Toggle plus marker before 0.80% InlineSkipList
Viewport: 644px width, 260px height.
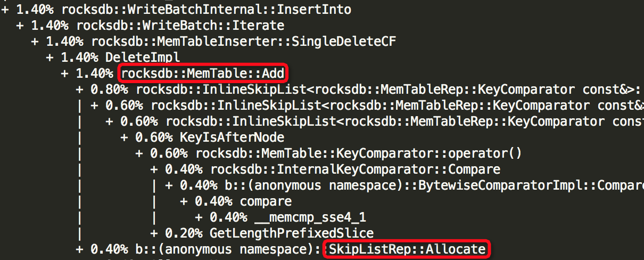(x=80, y=89)
